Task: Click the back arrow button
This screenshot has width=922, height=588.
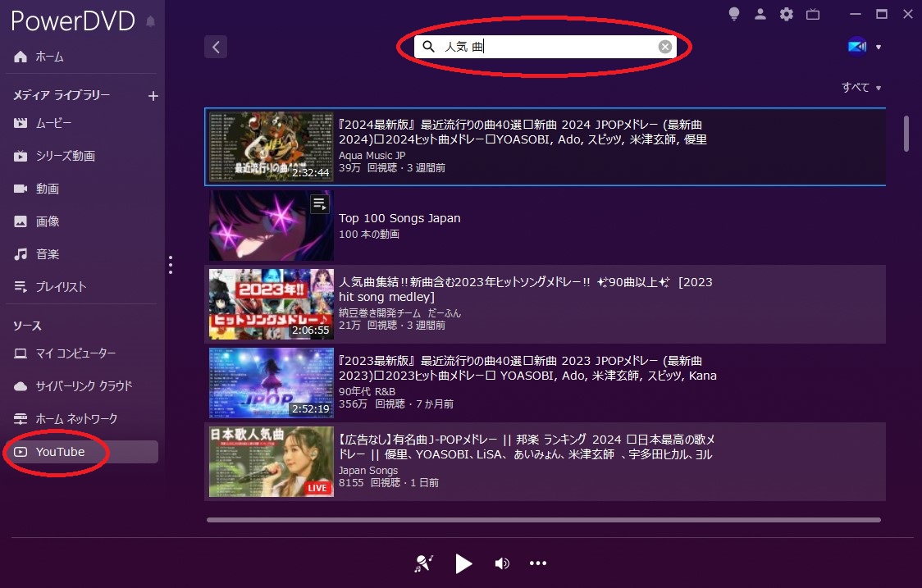Action: 216,47
